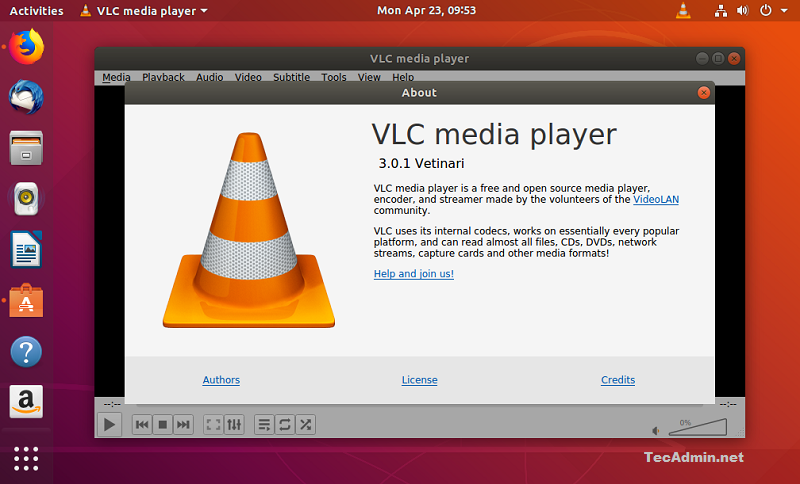Open Files manager from the dock
This screenshot has height=484, width=800.
(x=26, y=148)
